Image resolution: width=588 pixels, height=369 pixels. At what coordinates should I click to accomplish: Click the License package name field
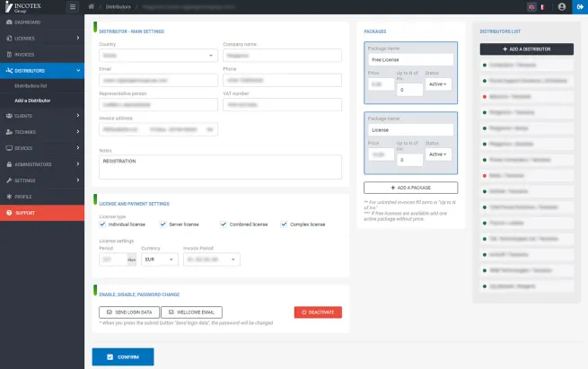(x=410, y=130)
